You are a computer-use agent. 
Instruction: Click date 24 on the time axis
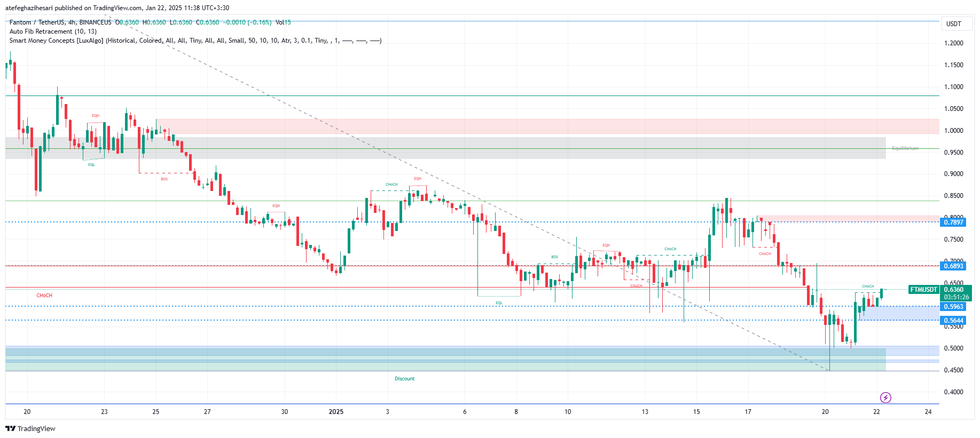click(928, 412)
